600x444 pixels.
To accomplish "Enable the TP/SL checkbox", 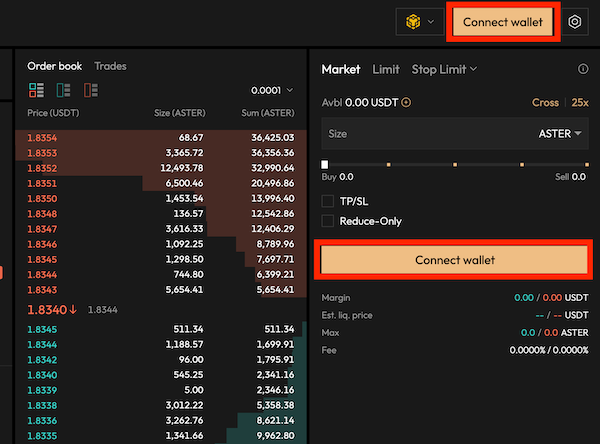I will [328, 201].
